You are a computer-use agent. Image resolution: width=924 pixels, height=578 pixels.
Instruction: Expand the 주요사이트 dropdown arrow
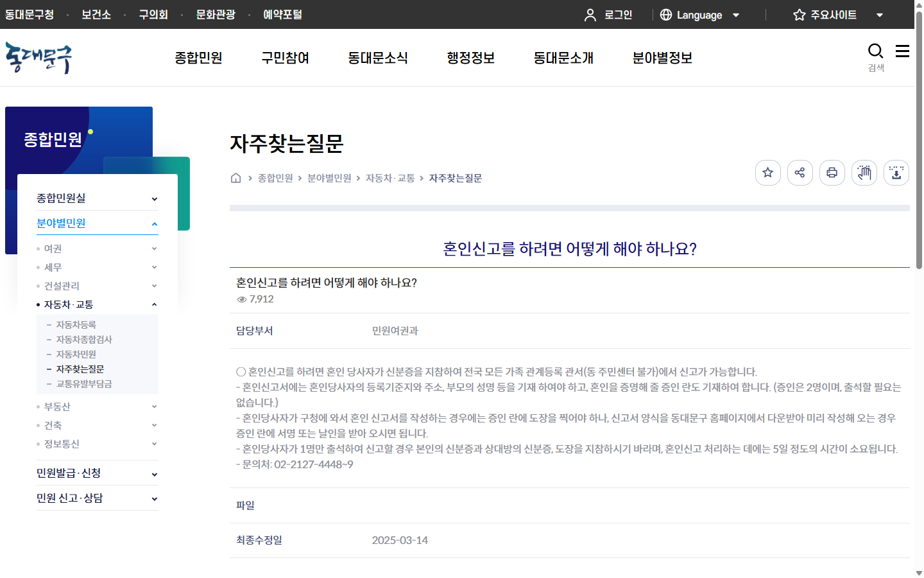point(880,15)
